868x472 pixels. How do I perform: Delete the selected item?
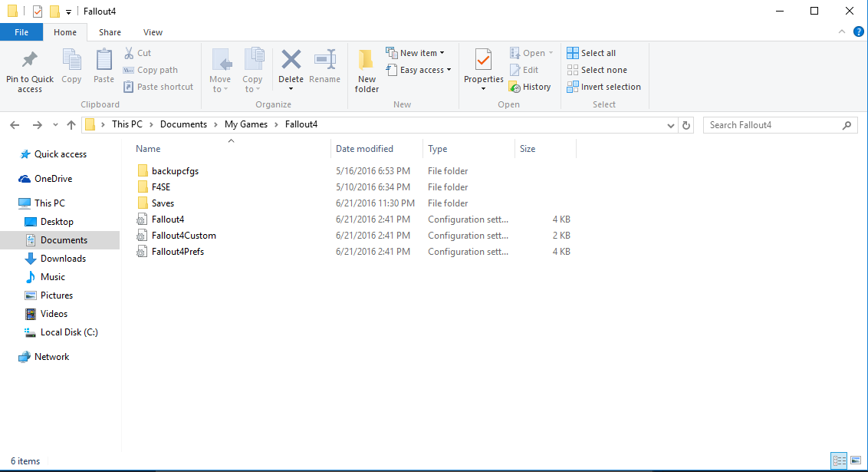pyautogui.click(x=291, y=65)
